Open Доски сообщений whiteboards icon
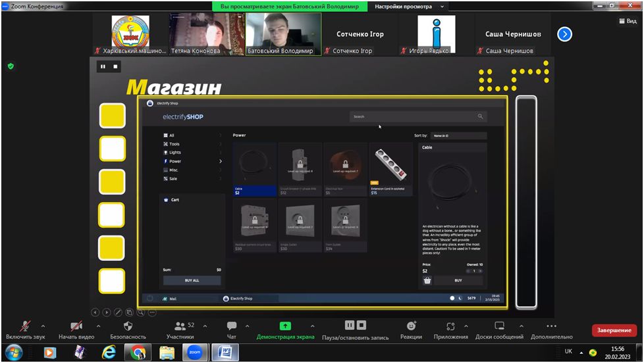 [x=499, y=326]
